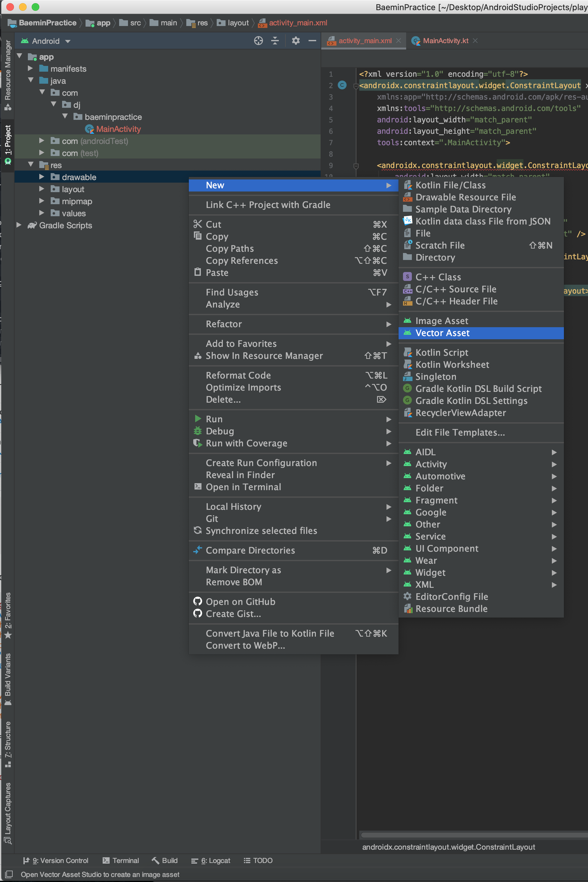Choose Vector Asset from New submenu
Image resolution: width=588 pixels, height=882 pixels.
click(481, 333)
